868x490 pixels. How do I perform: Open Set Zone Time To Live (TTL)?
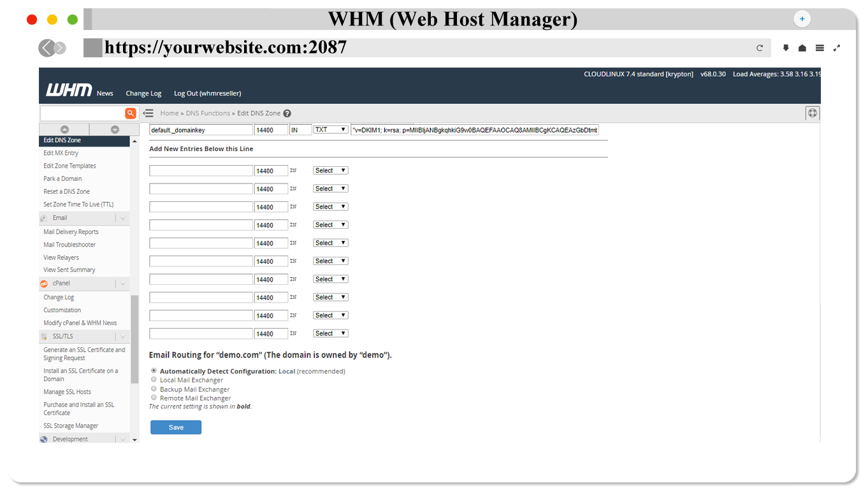point(78,205)
